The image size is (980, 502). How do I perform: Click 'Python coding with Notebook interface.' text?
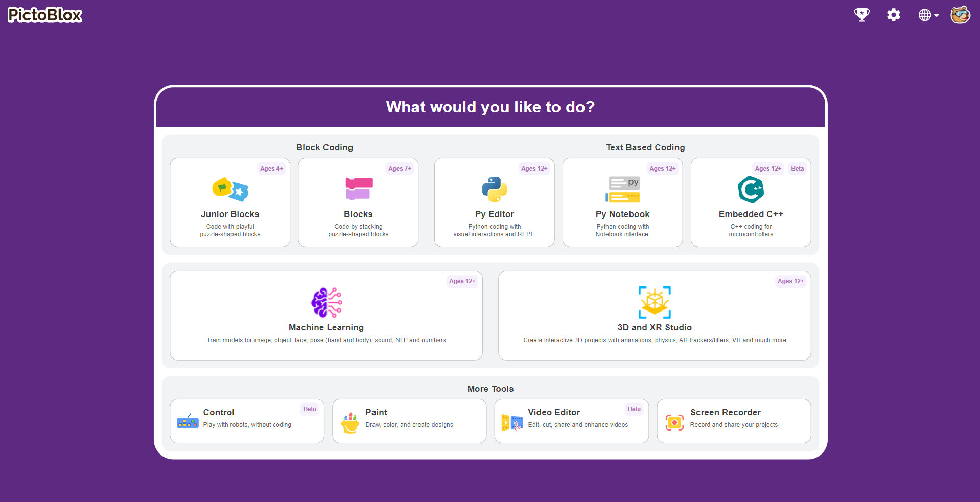point(623,231)
